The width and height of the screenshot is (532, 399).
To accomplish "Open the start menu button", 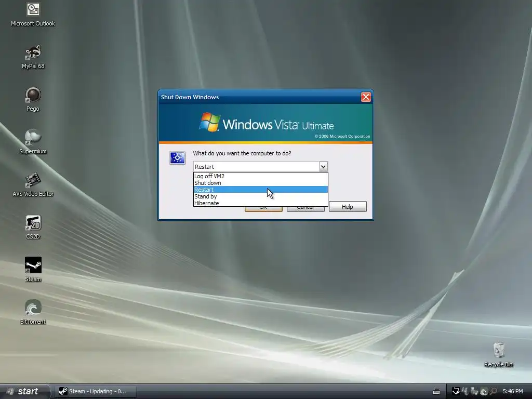I will [x=24, y=391].
